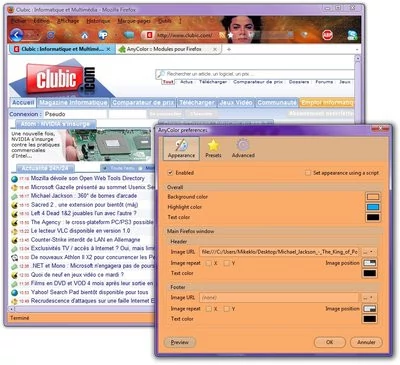400x365 pixels.
Task: Go to the Home page icon
Action: (85, 35)
